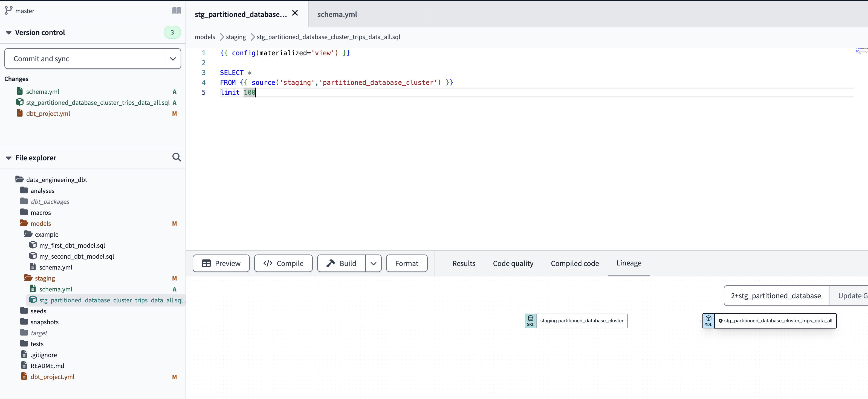Collapse the File explorer section
The height and width of the screenshot is (399, 868).
tap(9, 158)
